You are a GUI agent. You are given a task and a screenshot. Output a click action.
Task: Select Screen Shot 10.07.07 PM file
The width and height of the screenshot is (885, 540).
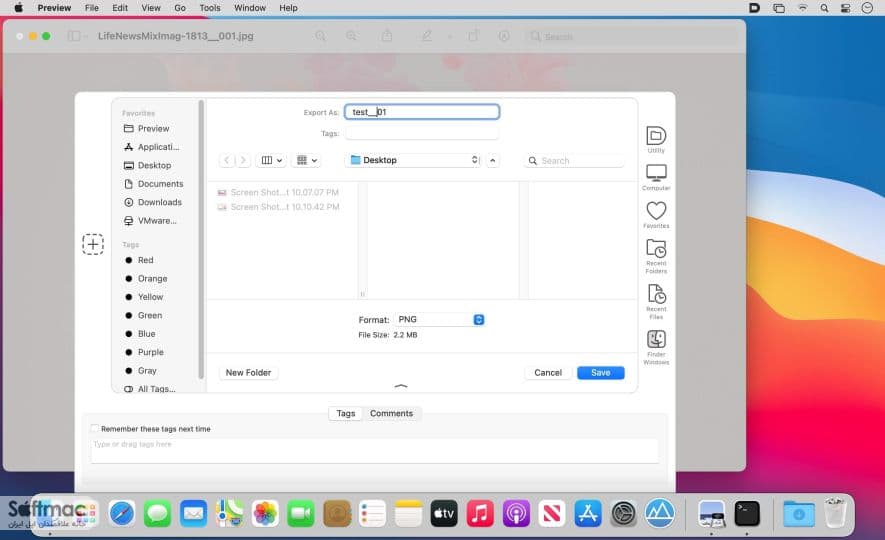tap(279, 192)
